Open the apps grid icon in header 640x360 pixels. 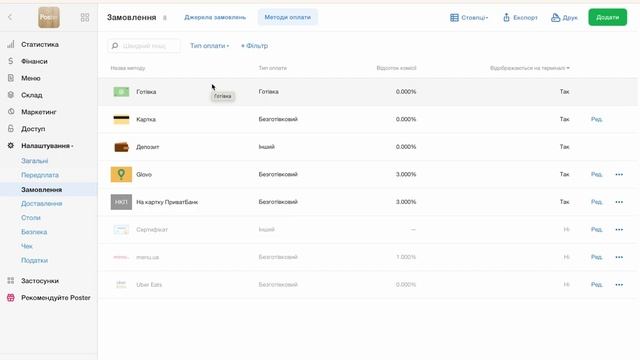[x=85, y=17]
